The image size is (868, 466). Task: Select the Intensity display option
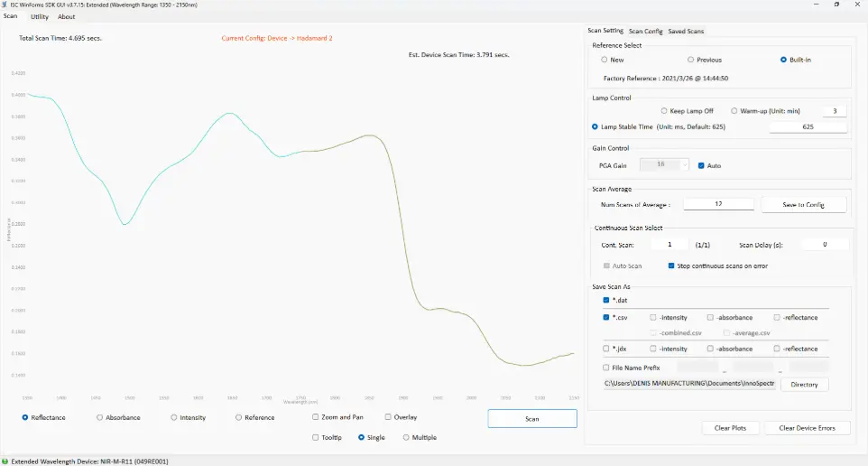point(174,417)
